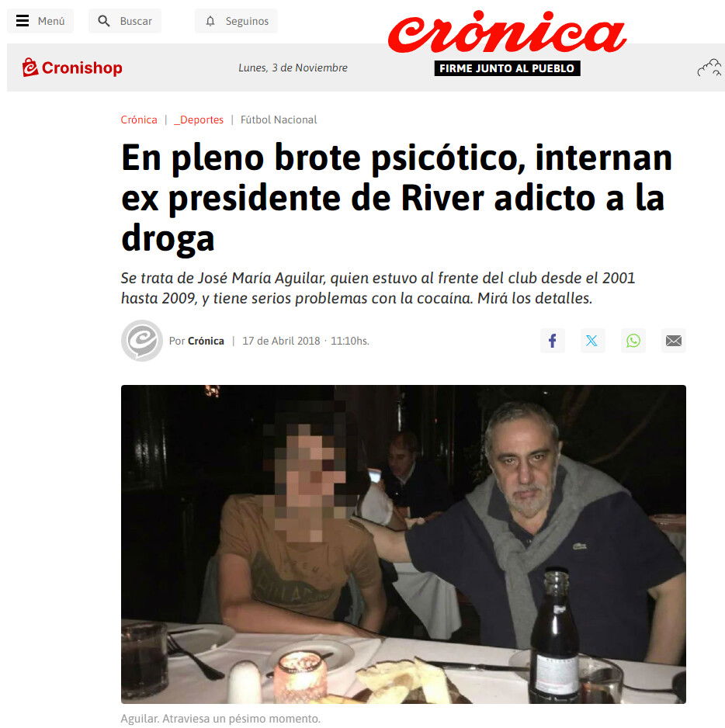Go to Crónica breadcrumb link
This screenshot has height=728, width=725.
click(x=139, y=120)
